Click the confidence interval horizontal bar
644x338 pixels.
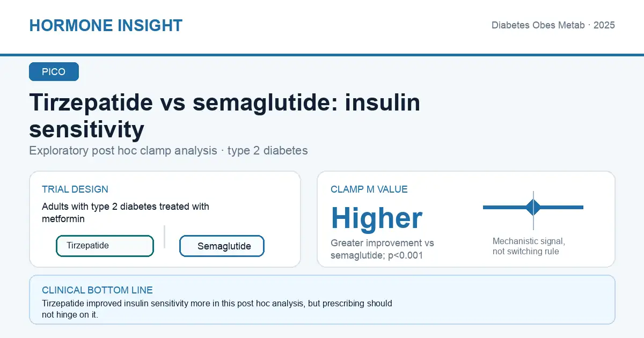533,207
